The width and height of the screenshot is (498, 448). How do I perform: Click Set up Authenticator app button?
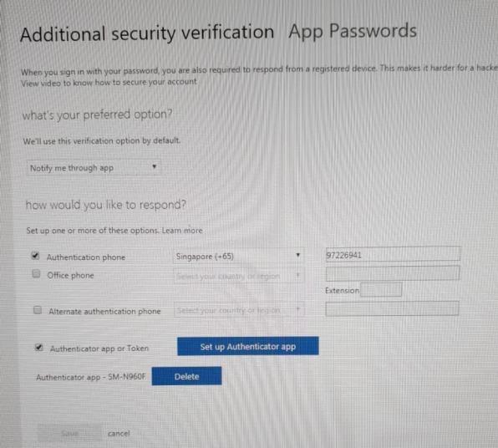point(247,346)
